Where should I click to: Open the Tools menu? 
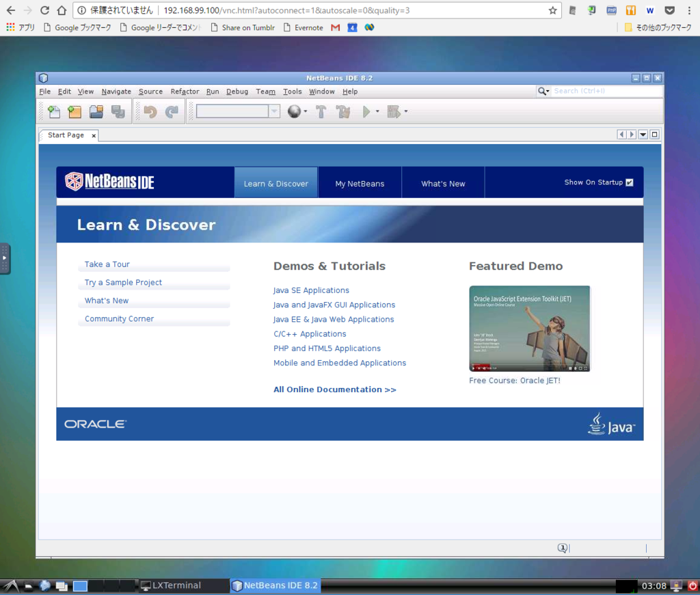coord(293,92)
